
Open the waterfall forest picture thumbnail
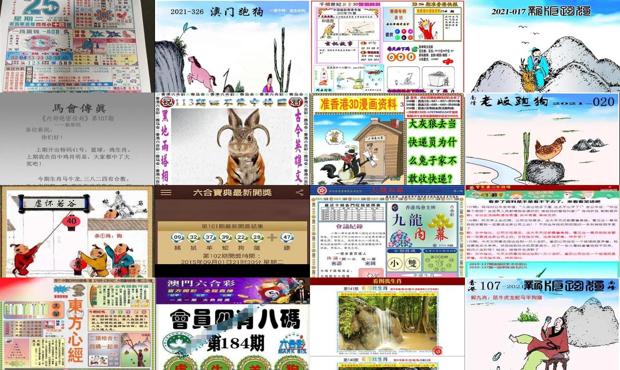(388, 324)
